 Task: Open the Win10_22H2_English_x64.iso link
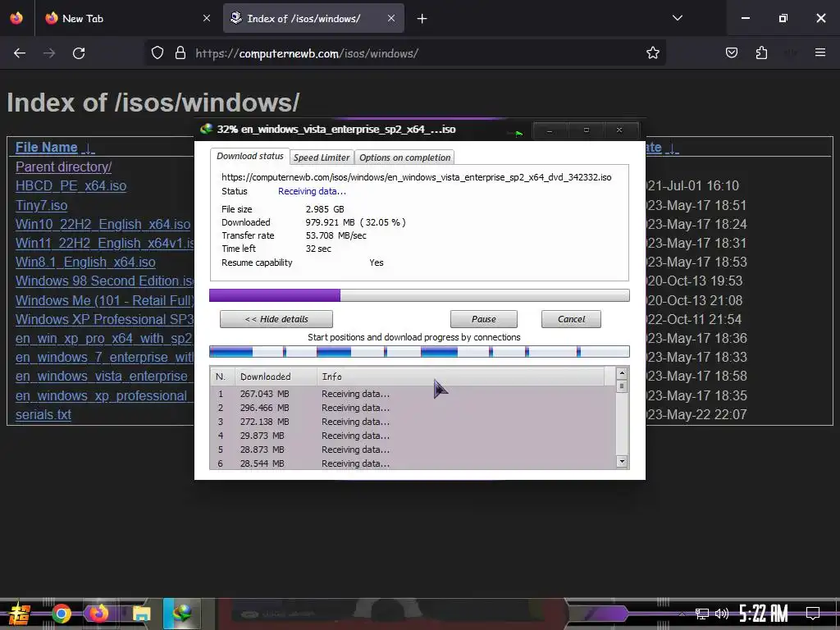point(103,225)
